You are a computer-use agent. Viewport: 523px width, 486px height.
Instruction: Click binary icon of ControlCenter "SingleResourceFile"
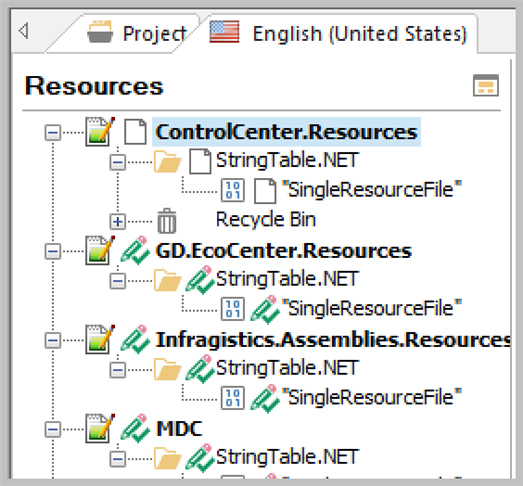(233, 190)
